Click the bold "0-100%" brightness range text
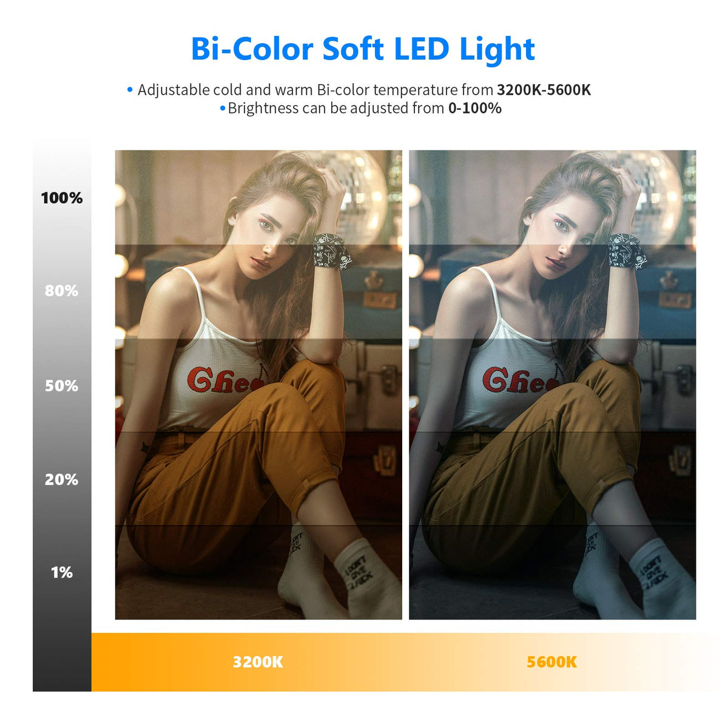The width and height of the screenshot is (728, 728). (474, 109)
